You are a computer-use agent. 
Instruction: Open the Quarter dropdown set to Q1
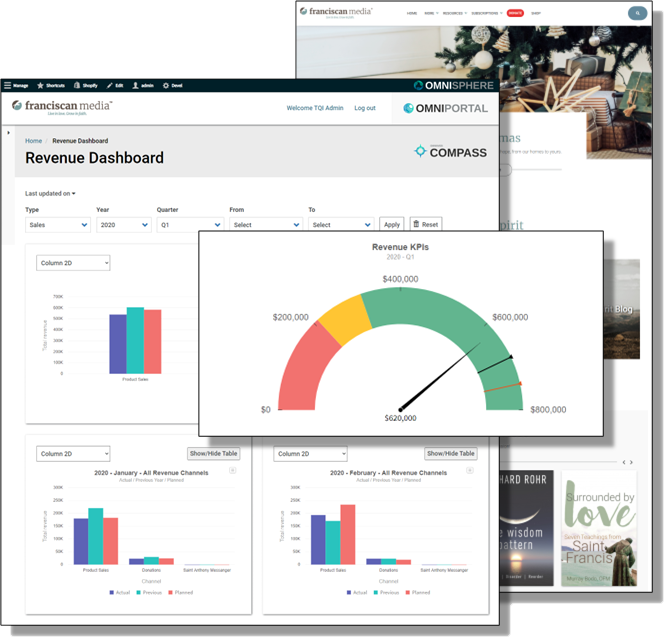click(190, 224)
